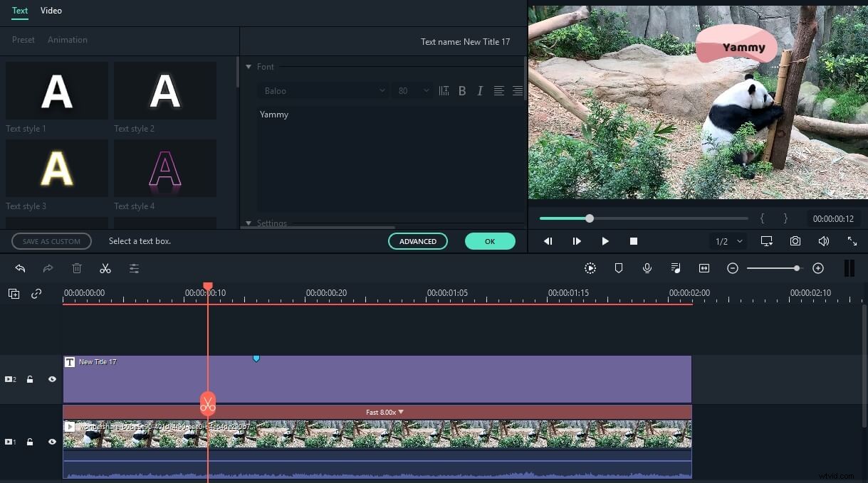
Task: Open the ADVANCED text editor
Action: (418, 241)
